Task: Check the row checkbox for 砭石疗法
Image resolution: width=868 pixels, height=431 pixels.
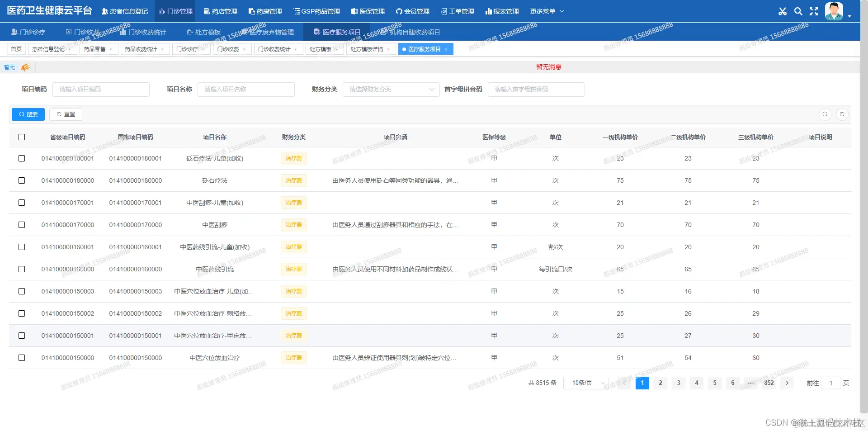Action: 22,180
